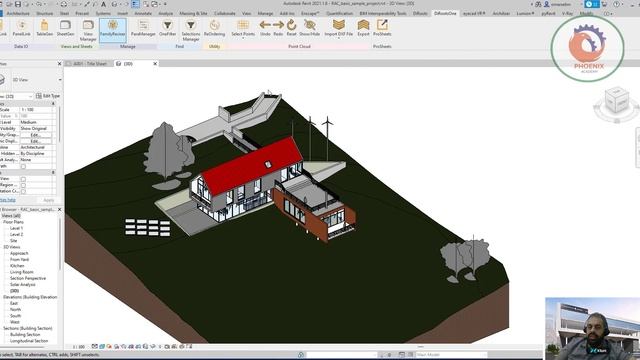
Task: Save project from quick access toolbar
Action: (18, 4)
